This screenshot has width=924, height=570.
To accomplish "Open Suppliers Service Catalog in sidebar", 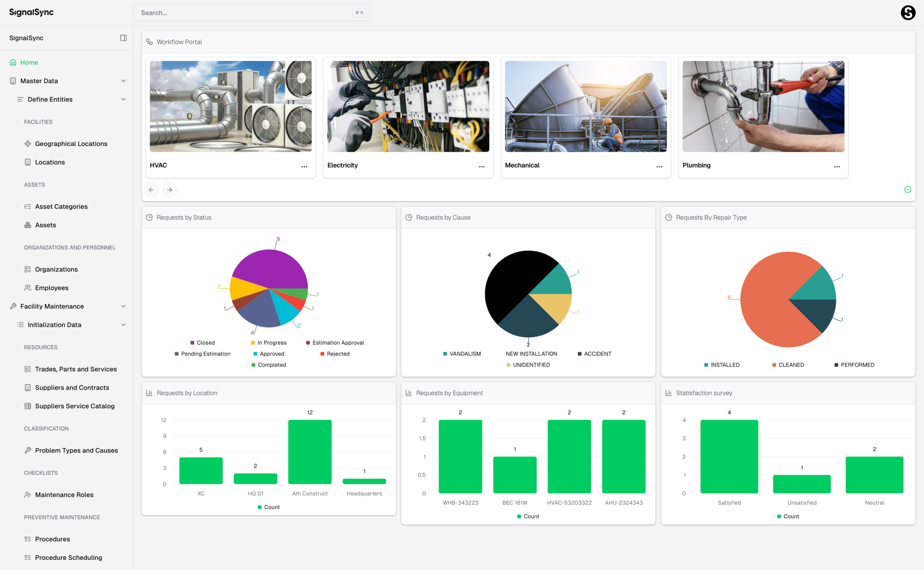I will (x=75, y=406).
